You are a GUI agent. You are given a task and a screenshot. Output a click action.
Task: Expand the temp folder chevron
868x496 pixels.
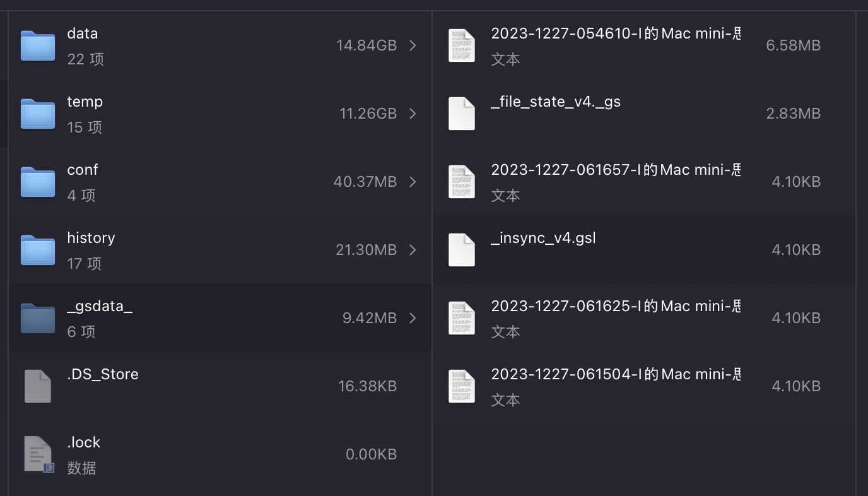(x=413, y=114)
